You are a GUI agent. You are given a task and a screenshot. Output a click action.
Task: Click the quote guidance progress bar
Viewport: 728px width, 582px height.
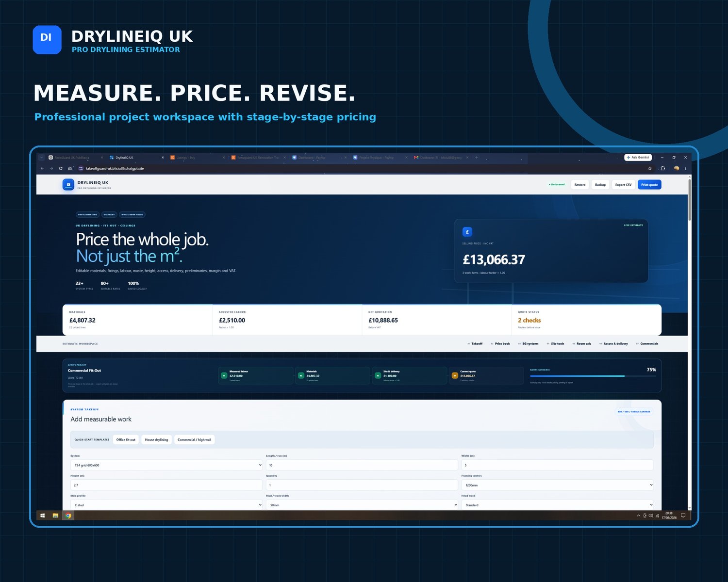(x=593, y=376)
